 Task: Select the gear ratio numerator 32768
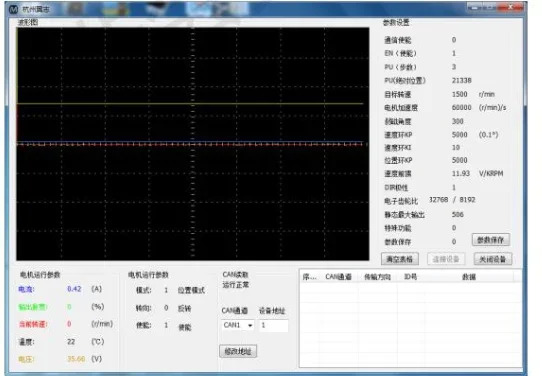[438, 200]
